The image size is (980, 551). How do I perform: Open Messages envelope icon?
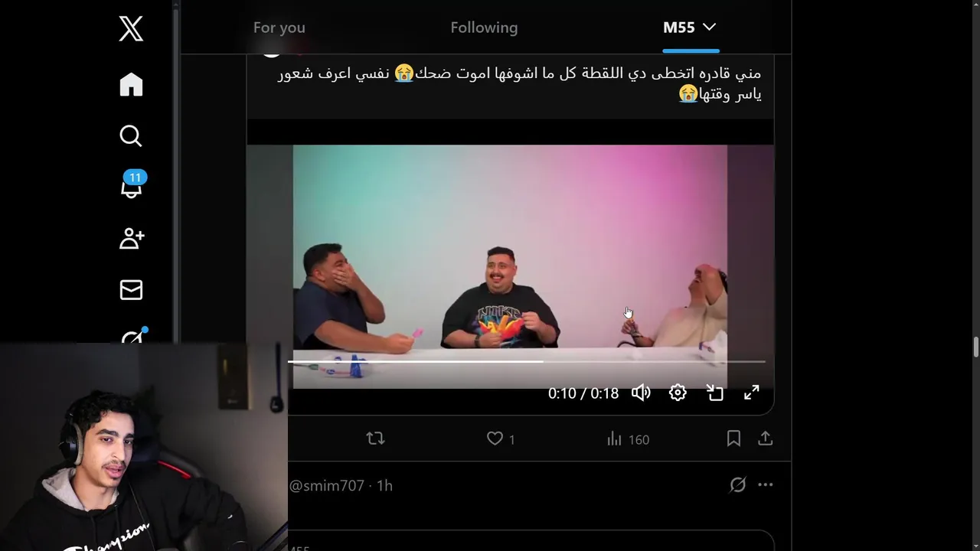pos(131,290)
